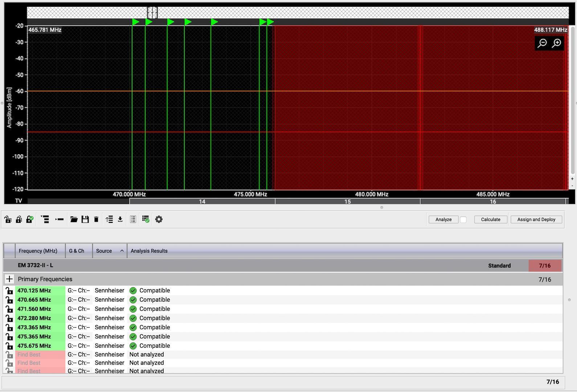Click the Assign and Deploy button
This screenshot has height=392, width=577.
point(536,220)
